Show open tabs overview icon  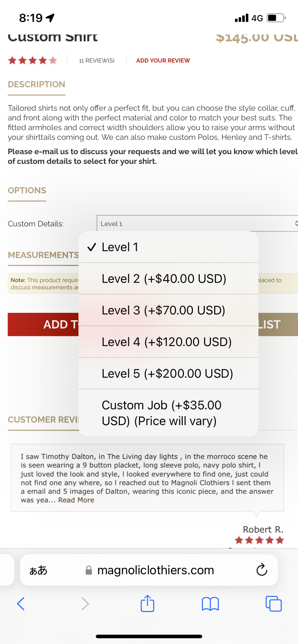(274, 603)
